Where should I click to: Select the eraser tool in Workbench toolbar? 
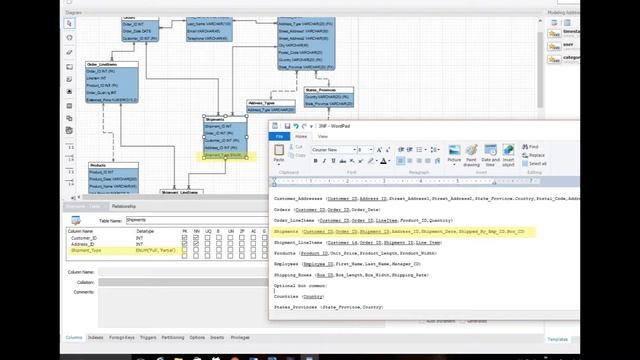tap(69, 52)
